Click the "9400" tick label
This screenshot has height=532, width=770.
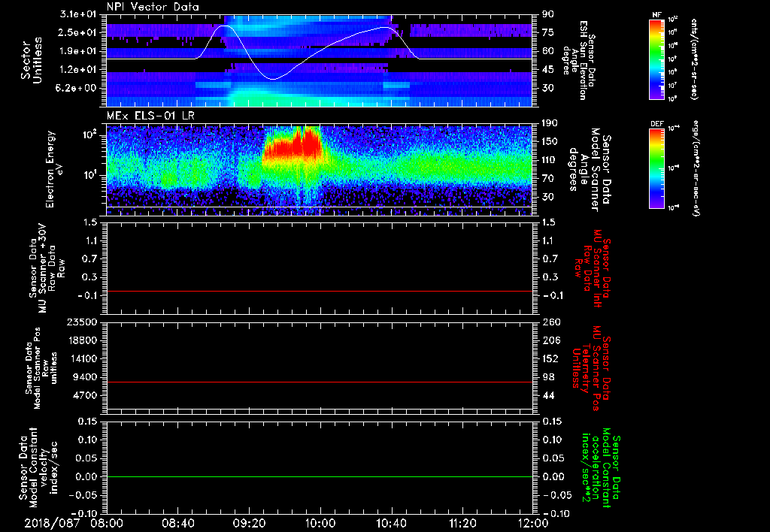click(x=86, y=377)
